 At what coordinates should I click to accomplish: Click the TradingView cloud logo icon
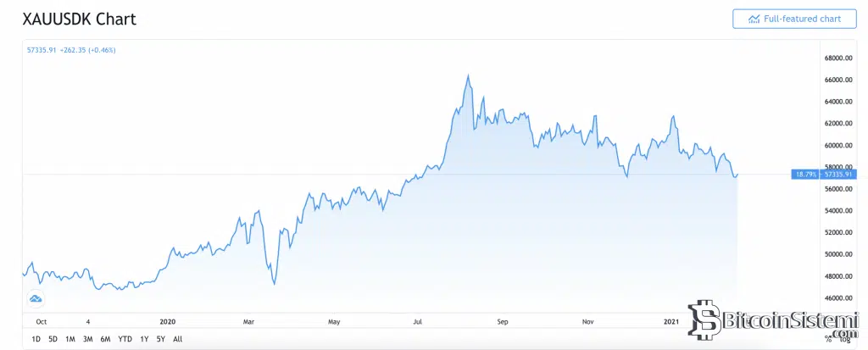36,297
